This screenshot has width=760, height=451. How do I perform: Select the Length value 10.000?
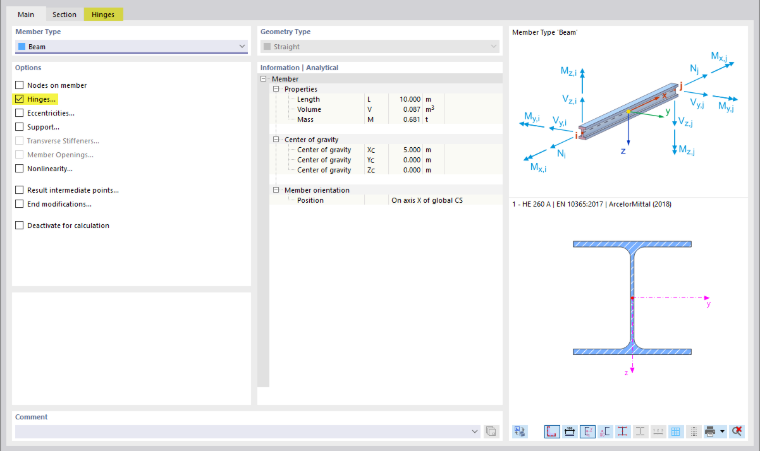pyautogui.click(x=410, y=99)
